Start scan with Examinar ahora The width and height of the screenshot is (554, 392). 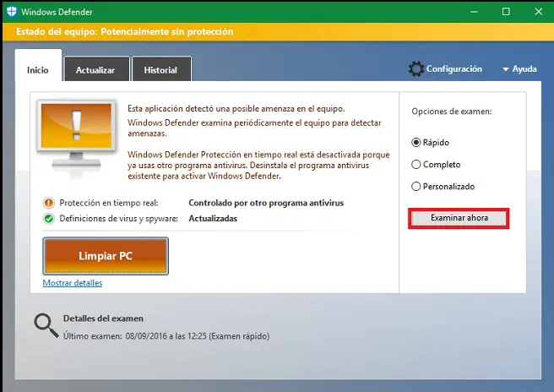coord(459,218)
